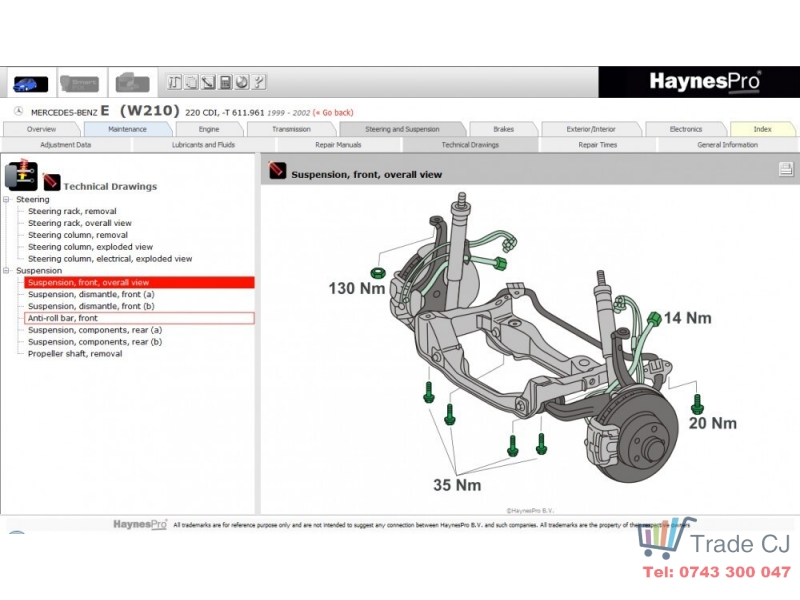Open the blue car vehicle data icon
The height and width of the screenshot is (600, 800).
coord(31,83)
